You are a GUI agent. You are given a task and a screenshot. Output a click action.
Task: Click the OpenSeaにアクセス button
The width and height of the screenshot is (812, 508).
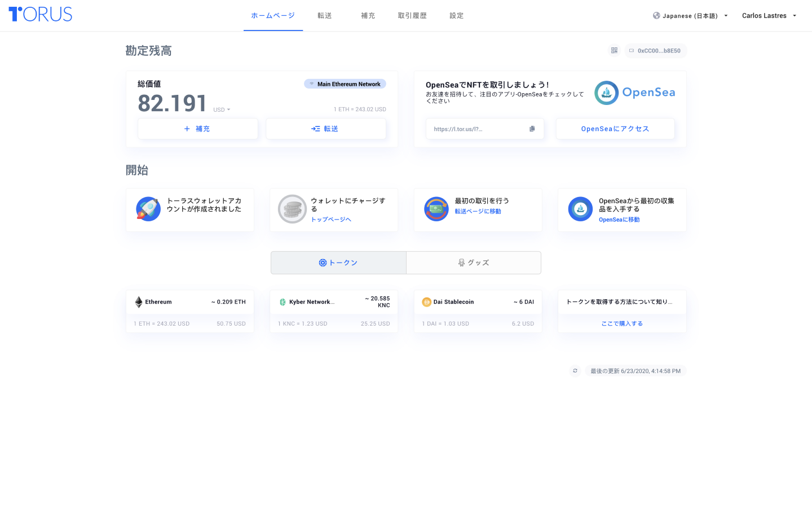coord(615,129)
